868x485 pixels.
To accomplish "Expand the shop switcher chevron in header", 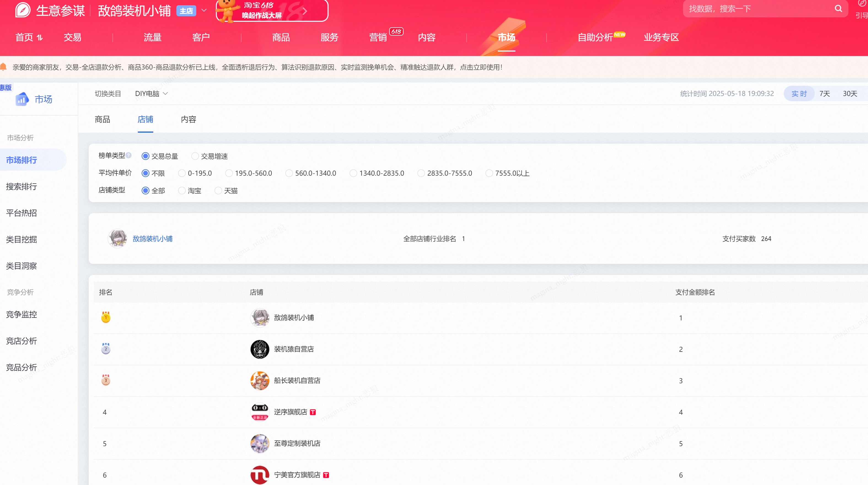I will tap(204, 10).
